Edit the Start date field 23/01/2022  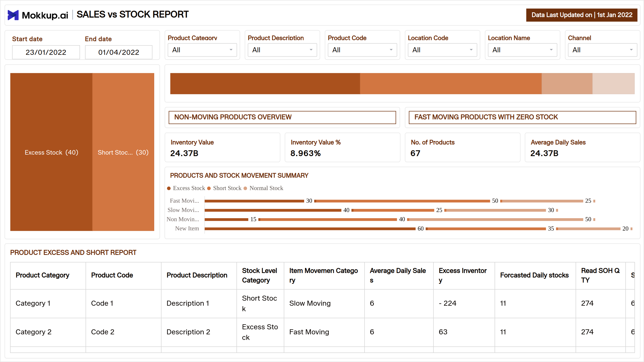point(46,52)
